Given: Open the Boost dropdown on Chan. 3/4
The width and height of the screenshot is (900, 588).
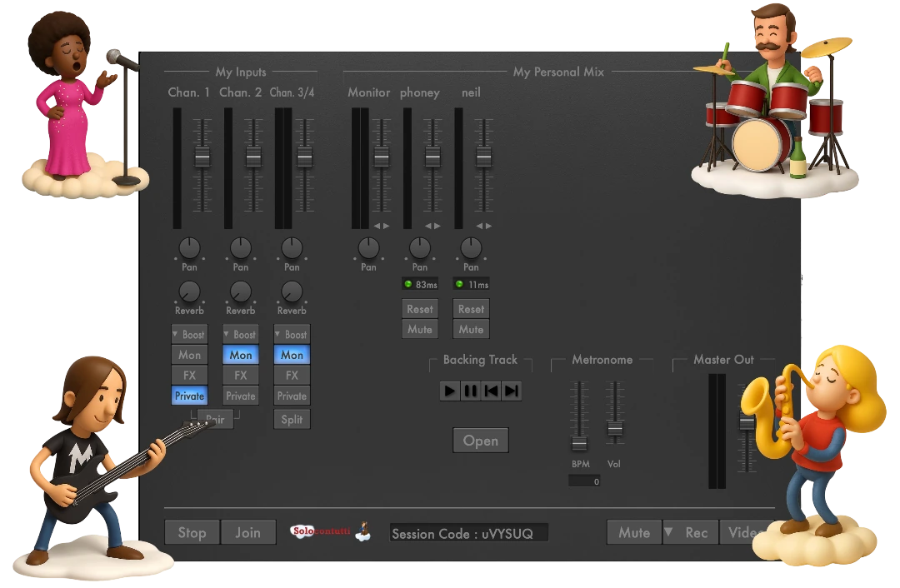Looking at the screenshot, I should (292, 335).
